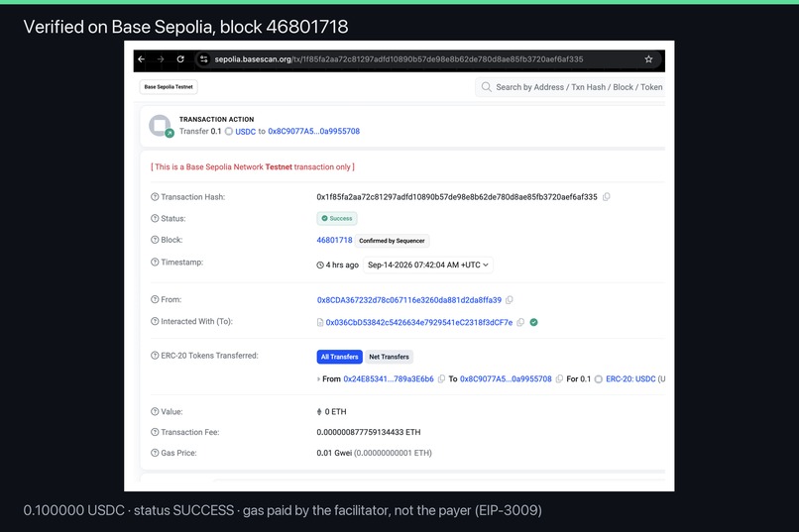Open contract address 0x036CbD53842c...
This screenshot has width=799, height=532.
click(419, 322)
